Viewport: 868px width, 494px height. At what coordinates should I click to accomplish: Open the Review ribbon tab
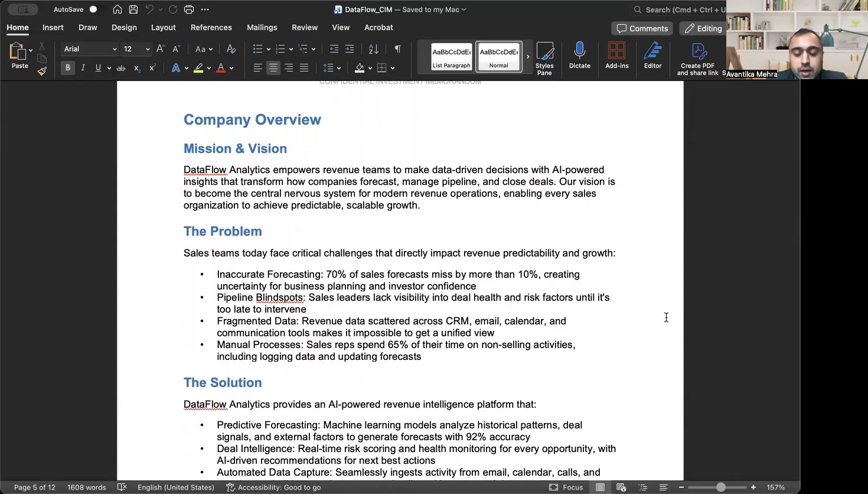pos(305,28)
